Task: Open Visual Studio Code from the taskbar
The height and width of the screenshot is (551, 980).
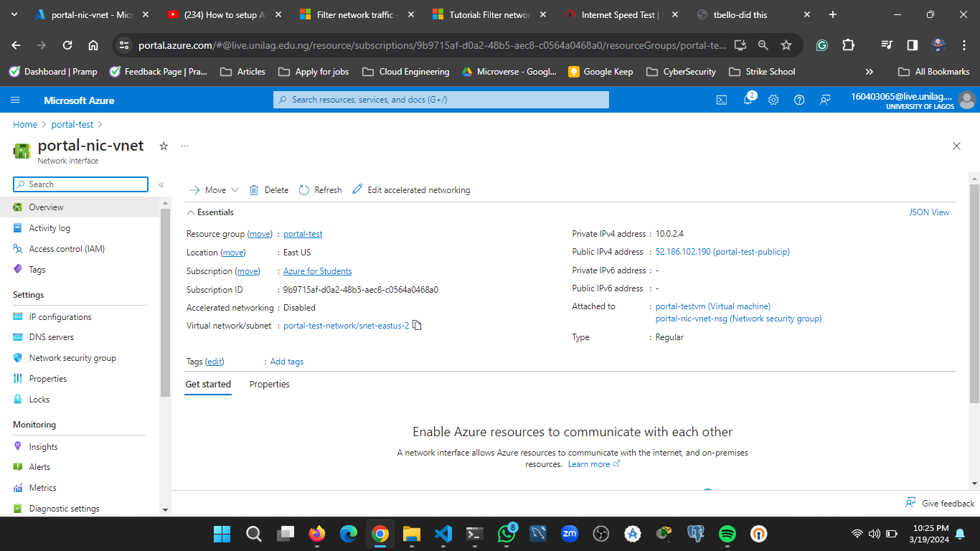Action: [x=443, y=534]
